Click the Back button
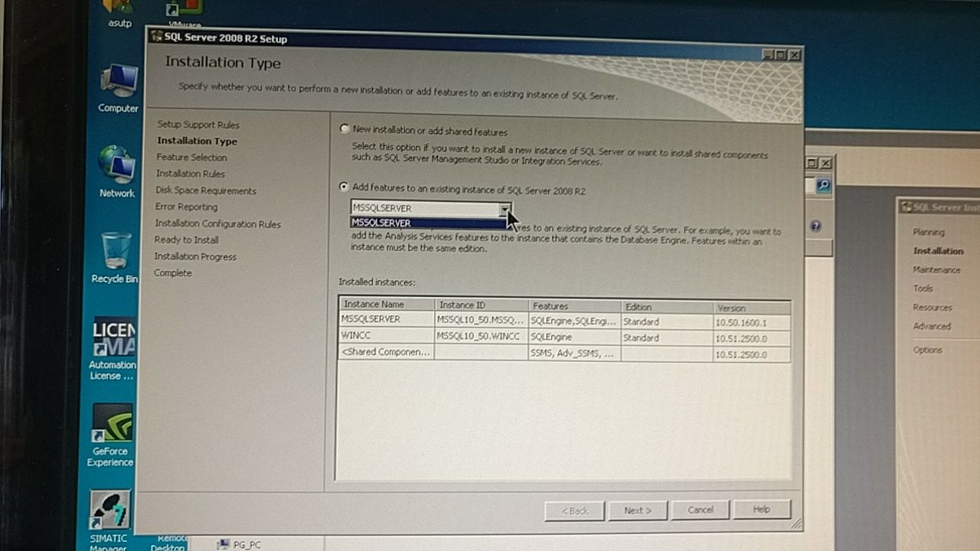The width and height of the screenshot is (980, 551). [x=574, y=510]
